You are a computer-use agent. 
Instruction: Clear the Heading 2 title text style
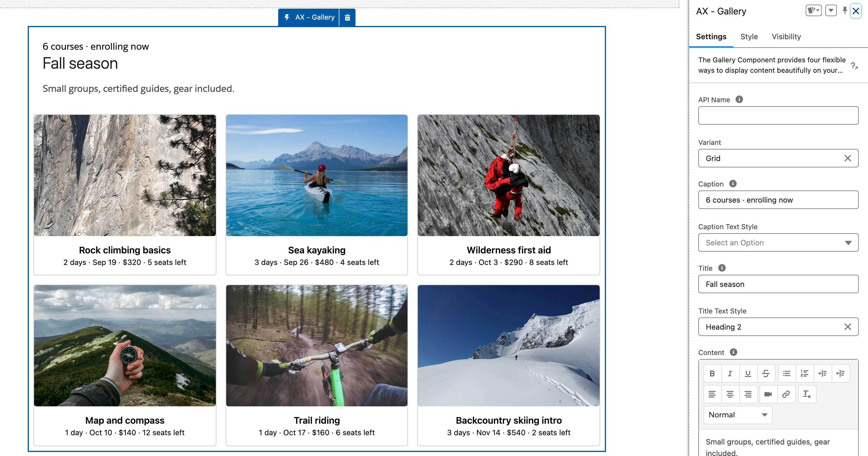click(x=848, y=327)
